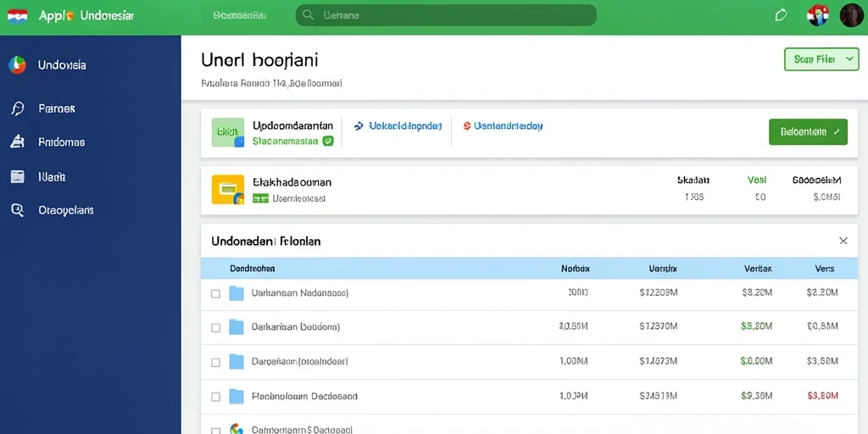Click the red icon before Uantandrdedoy
868x434 pixels.
467,126
